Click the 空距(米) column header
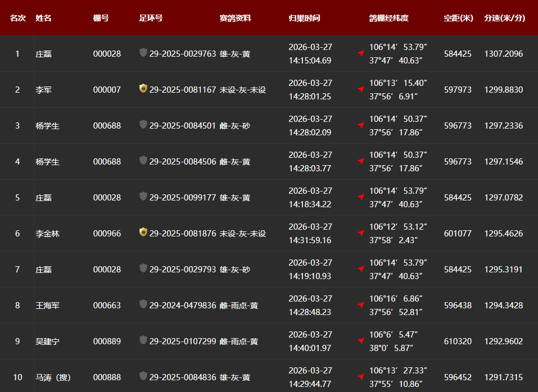 coord(458,18)
